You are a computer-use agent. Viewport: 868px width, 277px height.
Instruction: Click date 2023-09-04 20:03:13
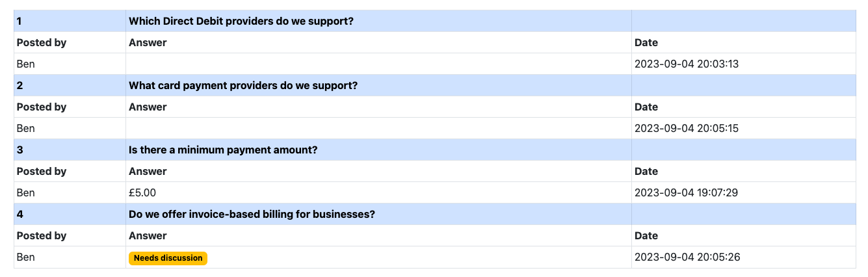pyautogui.click(x=687, y=64)
